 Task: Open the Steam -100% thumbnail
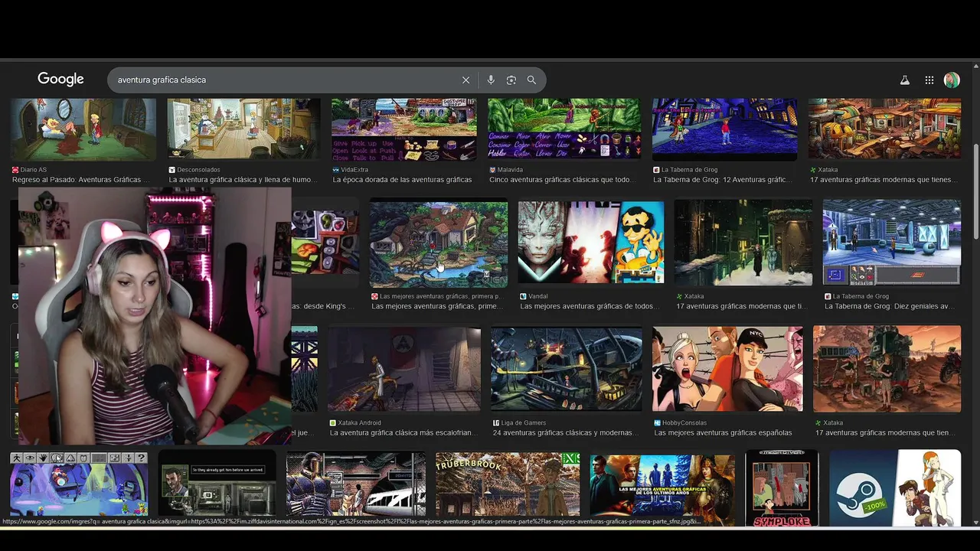point(895,487)
